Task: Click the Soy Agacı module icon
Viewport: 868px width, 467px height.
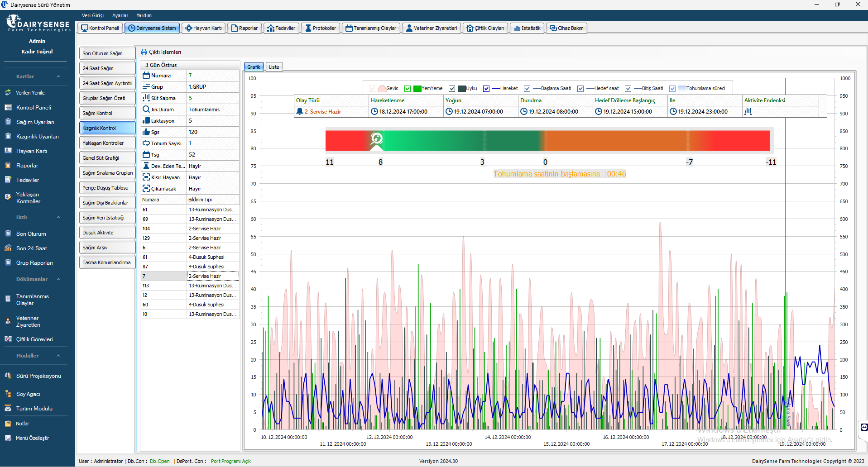Action: coord(8,394)
